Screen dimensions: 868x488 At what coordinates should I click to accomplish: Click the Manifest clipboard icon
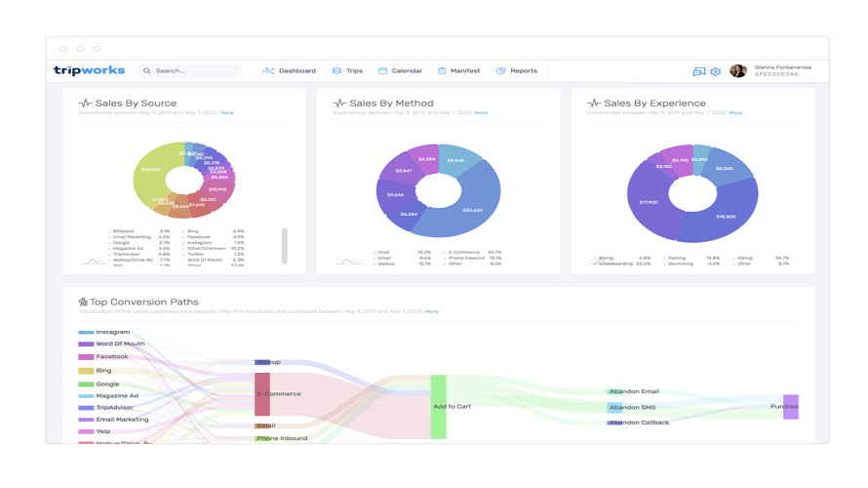[442, 71]
